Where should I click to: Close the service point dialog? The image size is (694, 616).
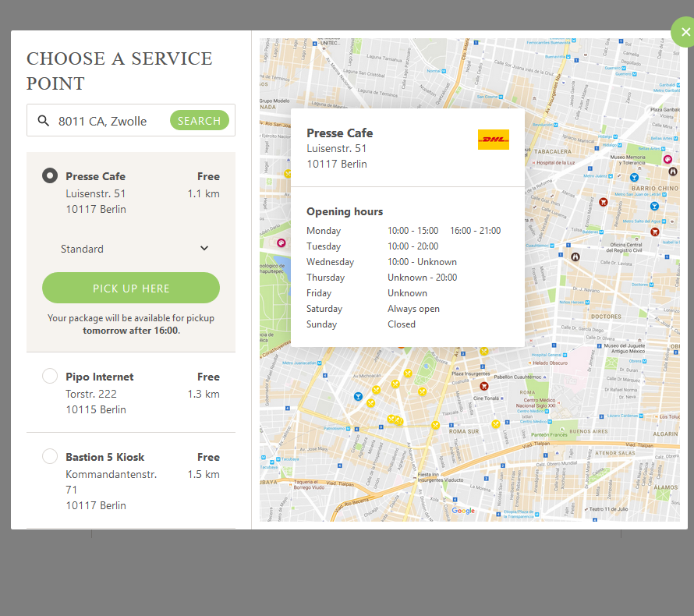coord(685,32)
